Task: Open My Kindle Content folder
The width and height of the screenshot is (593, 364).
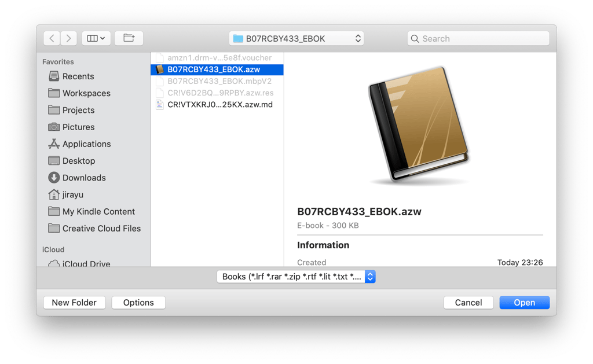Action: [98, 212]
